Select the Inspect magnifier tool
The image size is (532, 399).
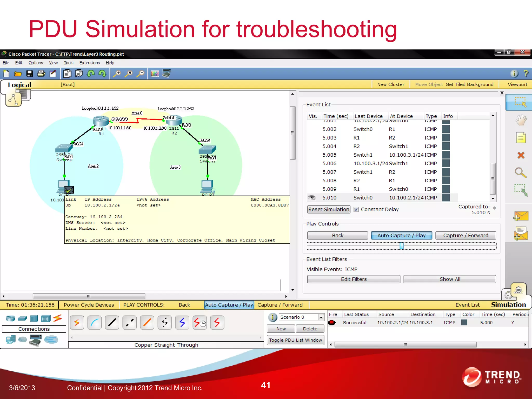520,172
